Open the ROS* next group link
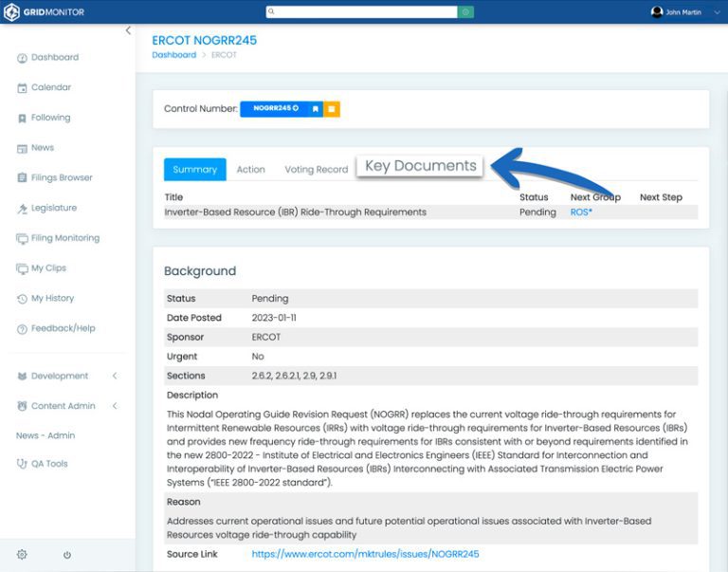Viewport: 728px width, 572px height. tap(581, 212)
